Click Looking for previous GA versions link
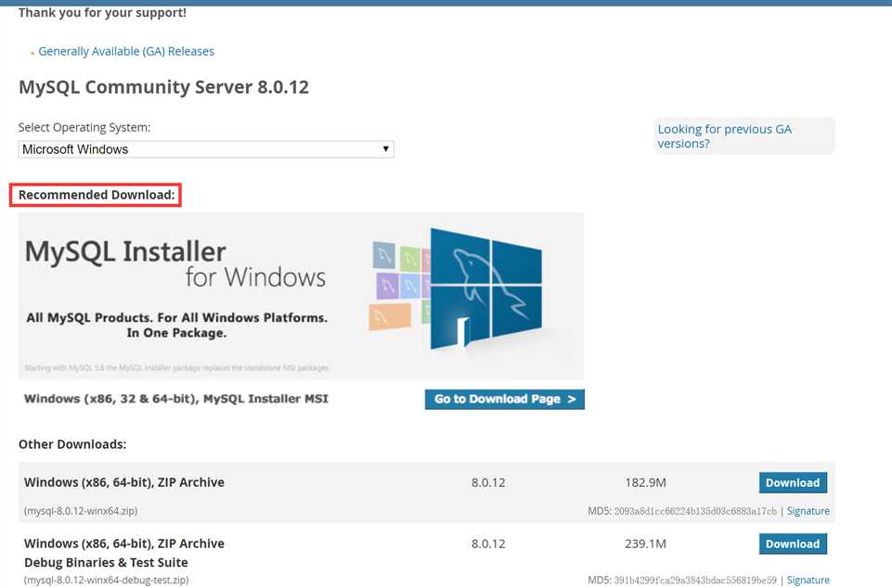This screenshot has width=892, height=588. (x=724, y=136)
